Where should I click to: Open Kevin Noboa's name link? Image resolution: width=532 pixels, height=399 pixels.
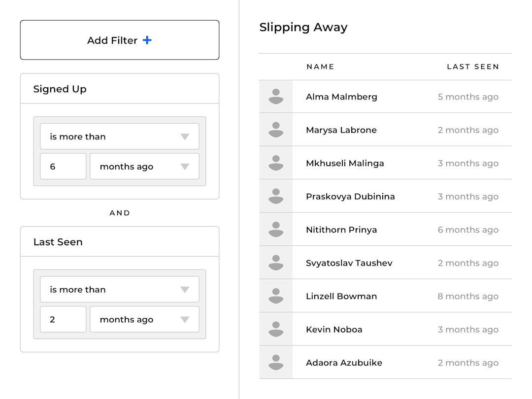click(x=334, y=330)
